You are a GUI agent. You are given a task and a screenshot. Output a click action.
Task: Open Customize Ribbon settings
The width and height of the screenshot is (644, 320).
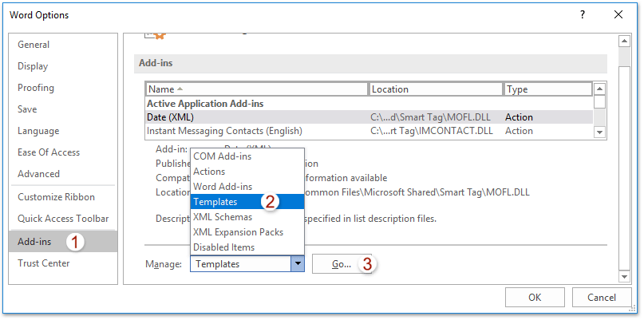(56, 197)
